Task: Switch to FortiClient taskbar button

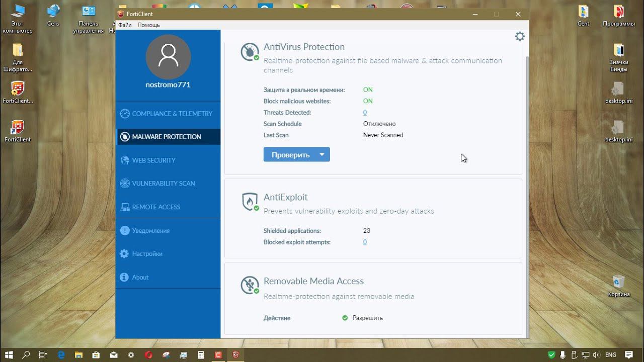Action: click(x=236, y=354)
